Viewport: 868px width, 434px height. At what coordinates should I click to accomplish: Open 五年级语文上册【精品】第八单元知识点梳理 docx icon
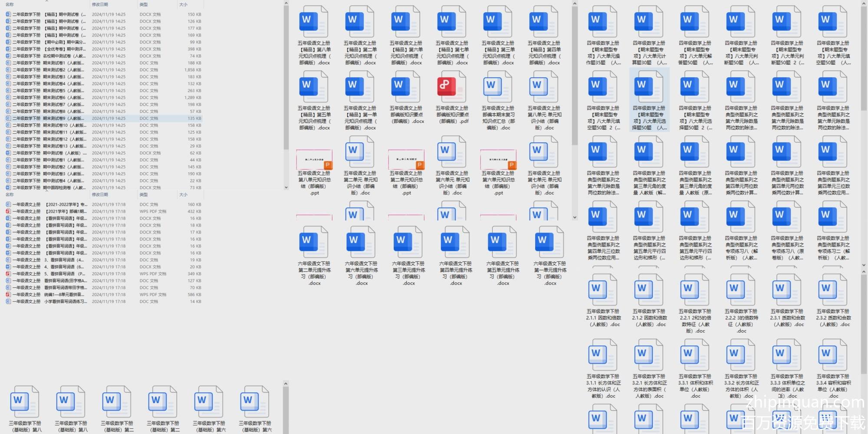click(x=313, y=21)
